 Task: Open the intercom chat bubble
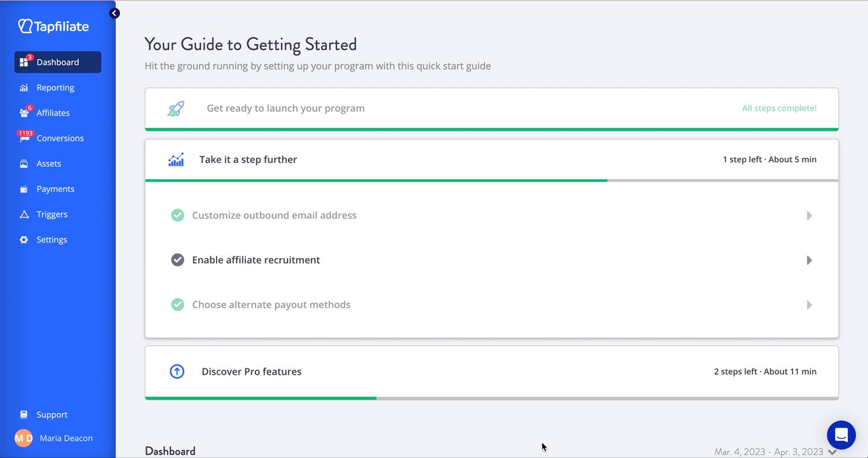tap(841, 435)
